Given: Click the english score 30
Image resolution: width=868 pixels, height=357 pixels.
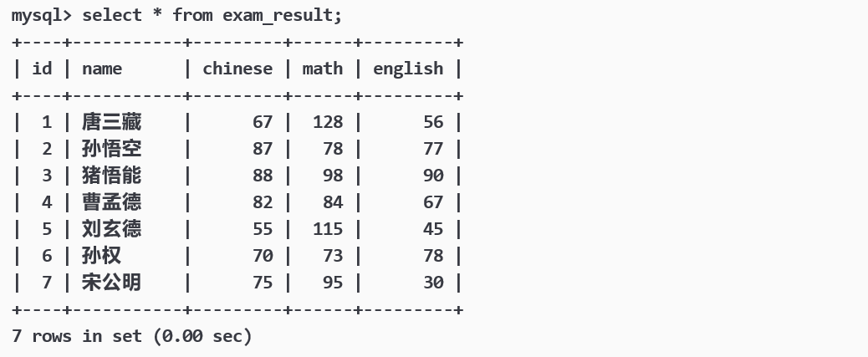Looking at the screenshot, I should pyautogui.click(x=433, y=283).
